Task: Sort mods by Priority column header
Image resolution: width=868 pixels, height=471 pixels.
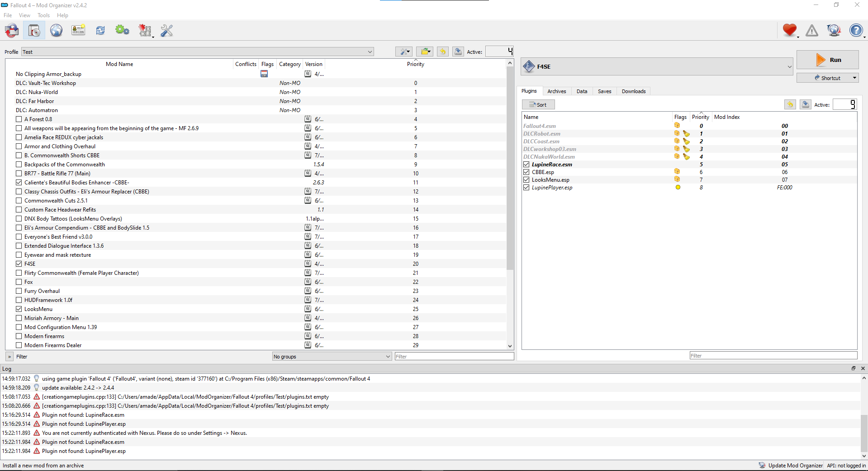Action: click(x=416, y=64)
